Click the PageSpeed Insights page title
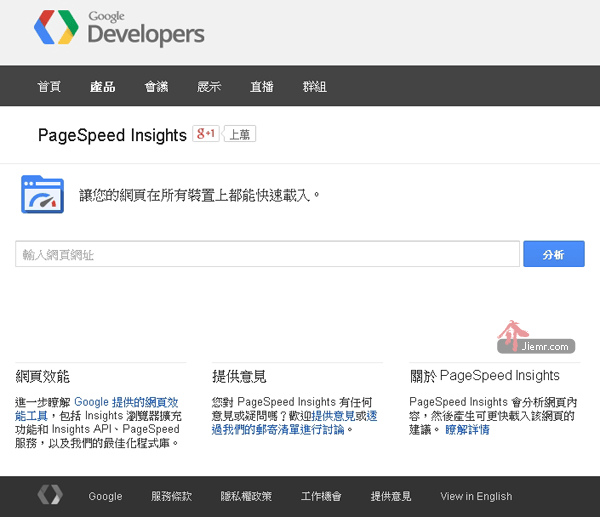Viewport: 600px width, 517px height. pos(112,135)
